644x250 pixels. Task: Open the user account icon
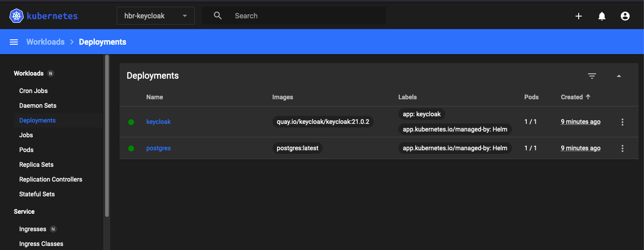(x=625, y=16)
